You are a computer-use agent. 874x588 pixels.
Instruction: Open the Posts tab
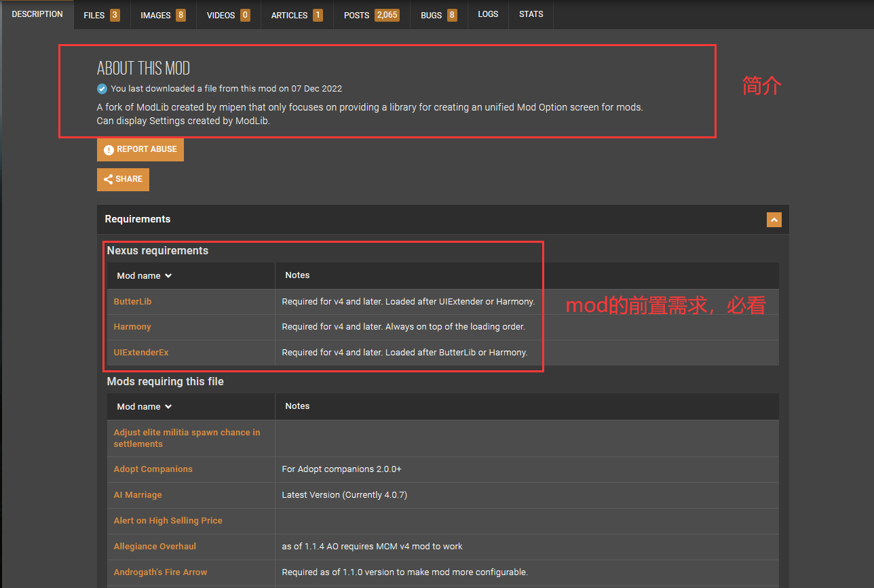coord(372,15)
